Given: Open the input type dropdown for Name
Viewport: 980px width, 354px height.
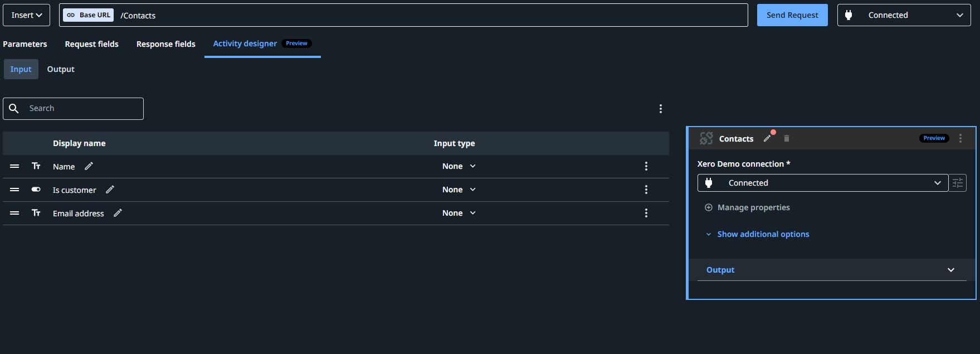Looking at the screenshot, I should [459, 166].
